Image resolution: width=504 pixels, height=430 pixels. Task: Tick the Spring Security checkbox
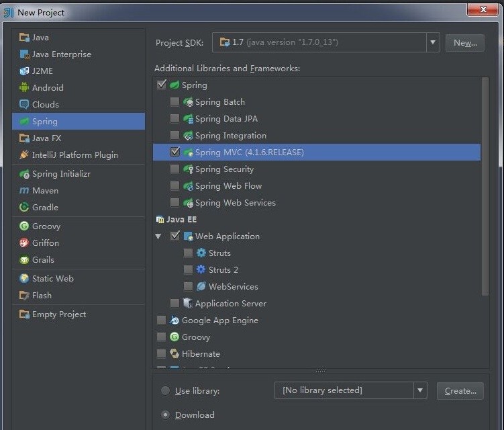[174, 169]
